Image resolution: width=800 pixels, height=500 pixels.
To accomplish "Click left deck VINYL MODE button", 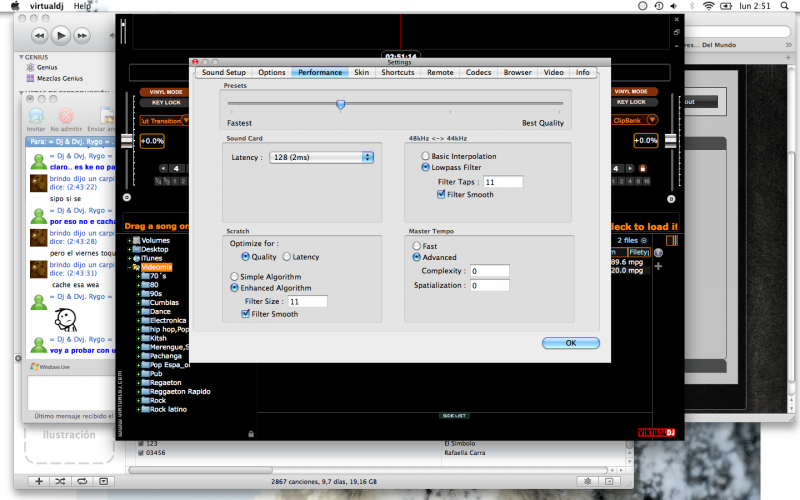I will click(x=164, y=92).
